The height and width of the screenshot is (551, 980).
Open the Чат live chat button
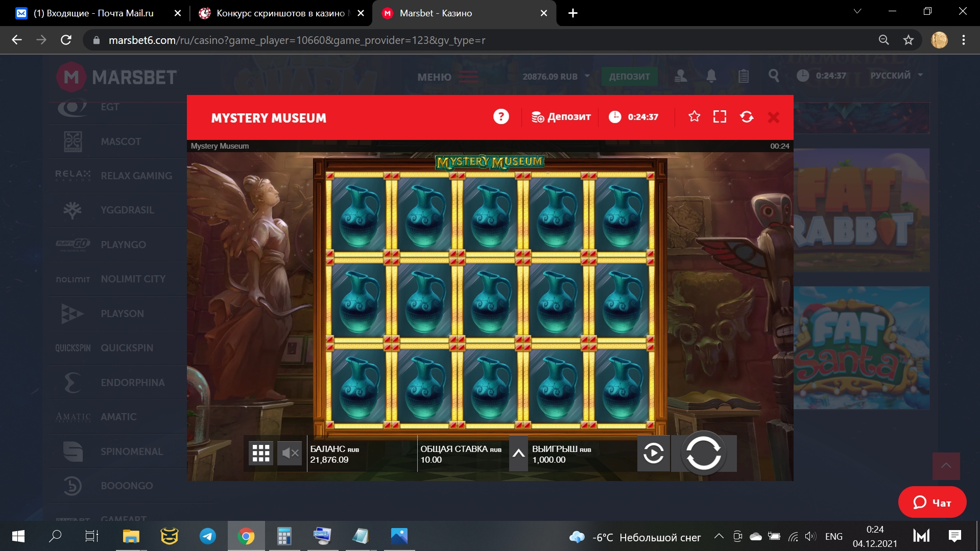click(932, 502)
